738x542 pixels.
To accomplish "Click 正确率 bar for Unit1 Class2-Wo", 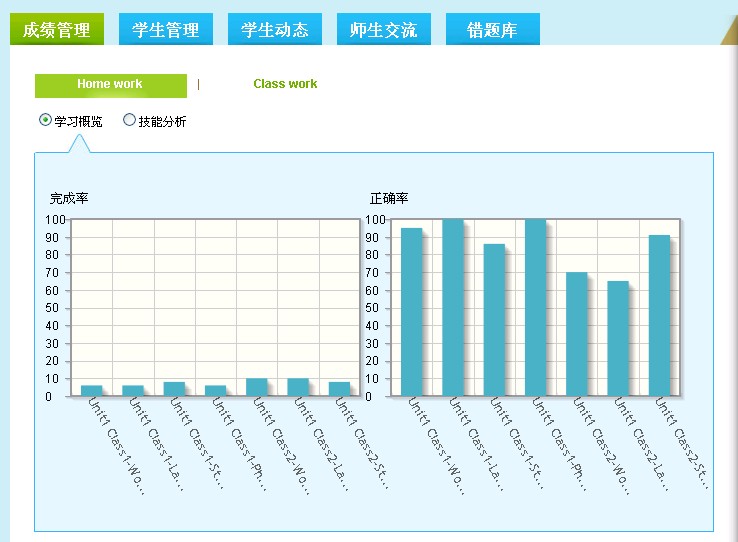I will click(576, 334).
